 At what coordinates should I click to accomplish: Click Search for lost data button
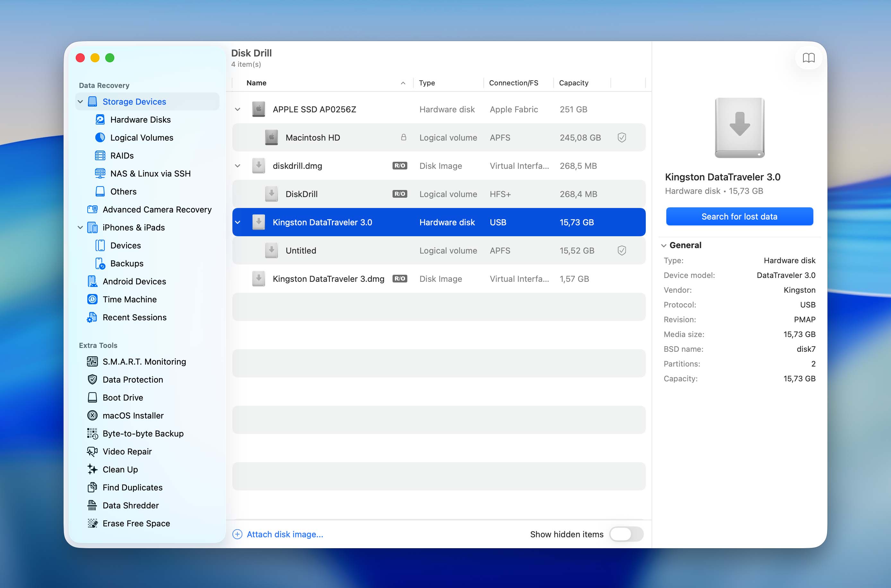click(x=739, y=216)
